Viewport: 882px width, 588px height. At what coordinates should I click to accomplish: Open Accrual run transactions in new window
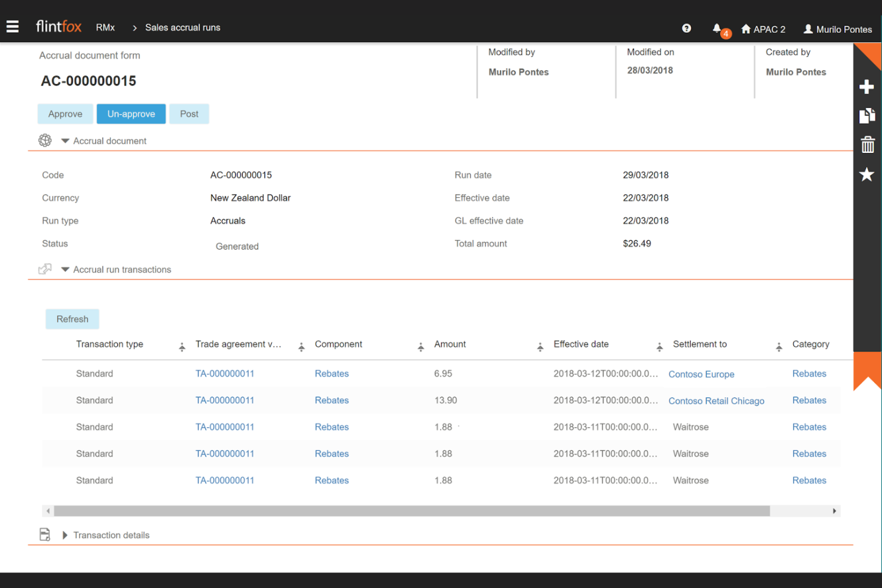click(x=45, y=269)
